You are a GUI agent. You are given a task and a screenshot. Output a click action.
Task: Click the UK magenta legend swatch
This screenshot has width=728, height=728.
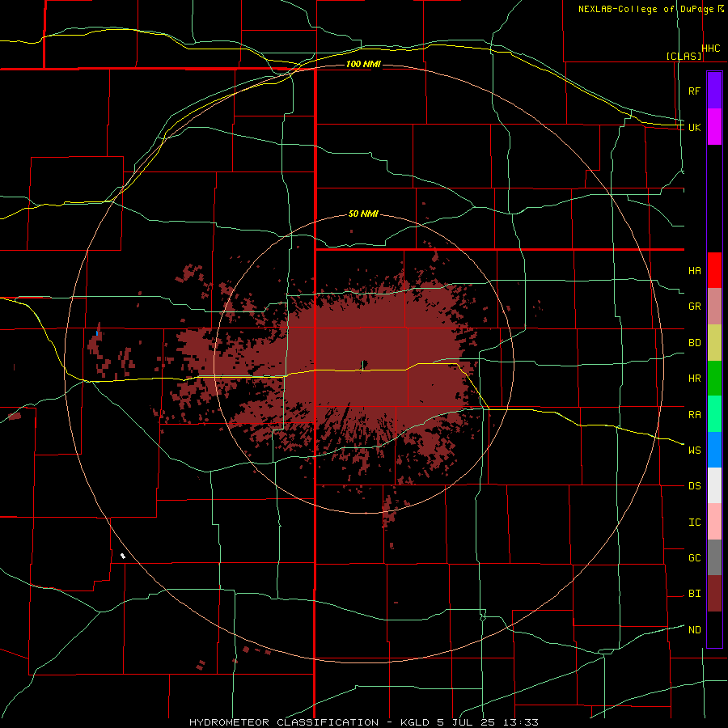(714, 127)
